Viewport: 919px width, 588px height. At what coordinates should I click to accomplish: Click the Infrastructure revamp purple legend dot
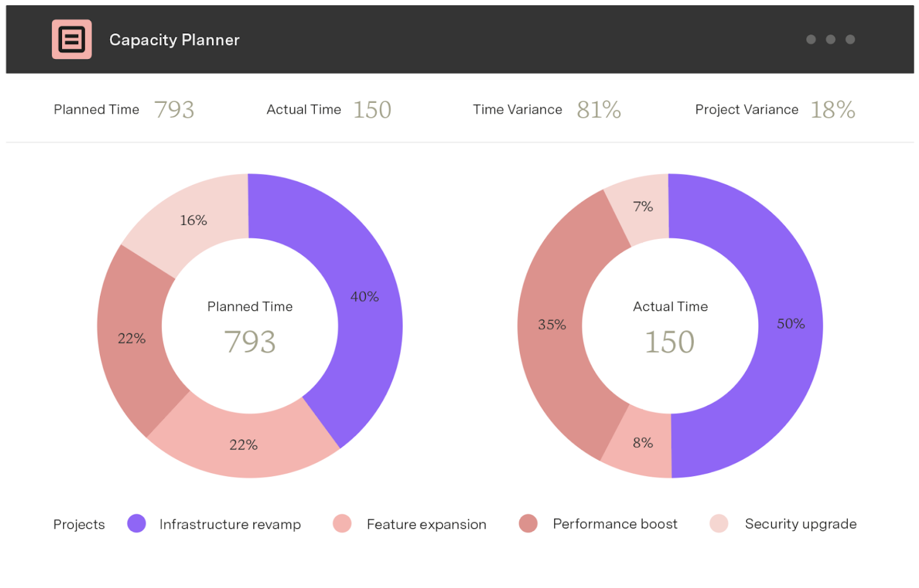click(x=137, y=524)
